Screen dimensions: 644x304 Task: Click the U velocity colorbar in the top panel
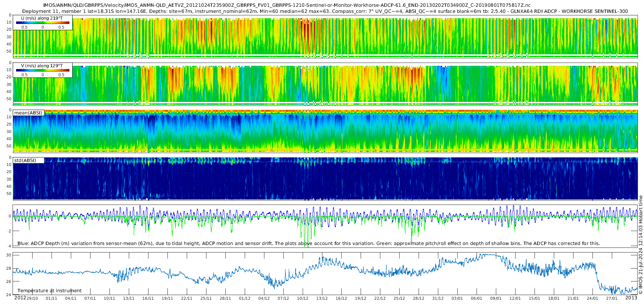[43, 23]
